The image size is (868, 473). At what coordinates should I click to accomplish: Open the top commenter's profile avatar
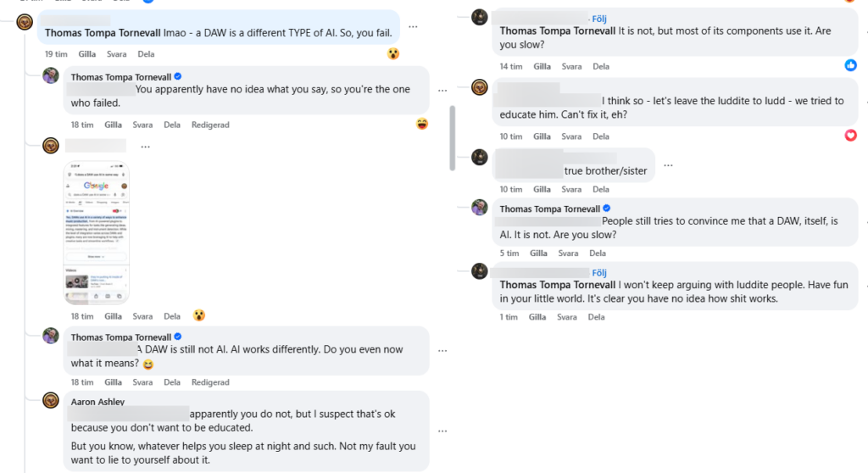point(25,22)
